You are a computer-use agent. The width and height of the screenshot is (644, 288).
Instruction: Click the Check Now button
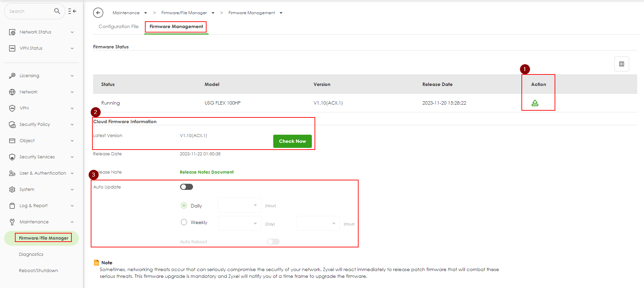pyautogui.click(x=292, y=141)
